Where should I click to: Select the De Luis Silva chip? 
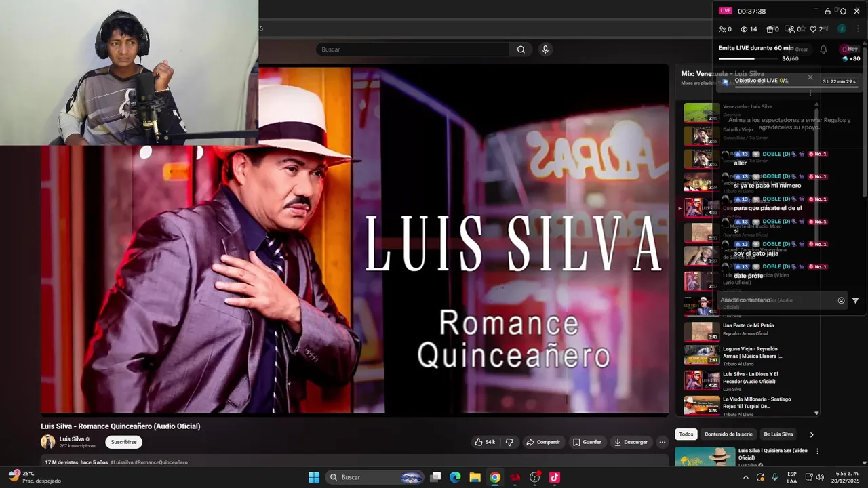point(778,434)
